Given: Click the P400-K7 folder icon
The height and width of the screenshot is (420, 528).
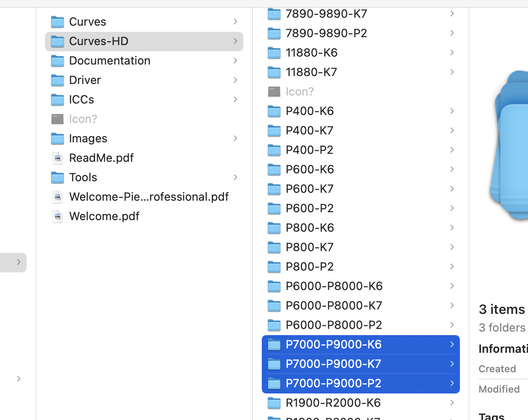Looking at the screenshot, I should tap(274, 130).
